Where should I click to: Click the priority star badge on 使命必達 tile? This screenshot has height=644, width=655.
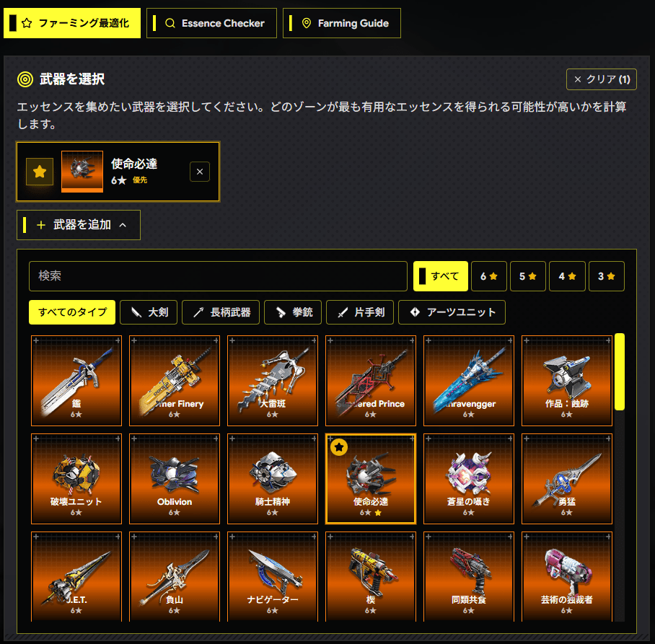[339, 447]
